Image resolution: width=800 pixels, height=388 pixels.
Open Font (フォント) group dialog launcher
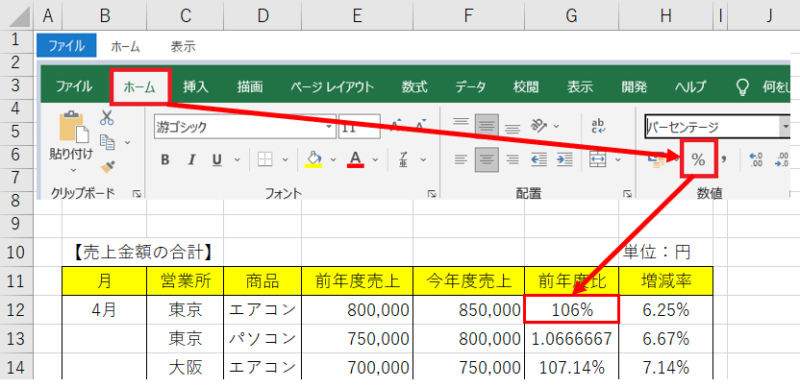[432, 193]
